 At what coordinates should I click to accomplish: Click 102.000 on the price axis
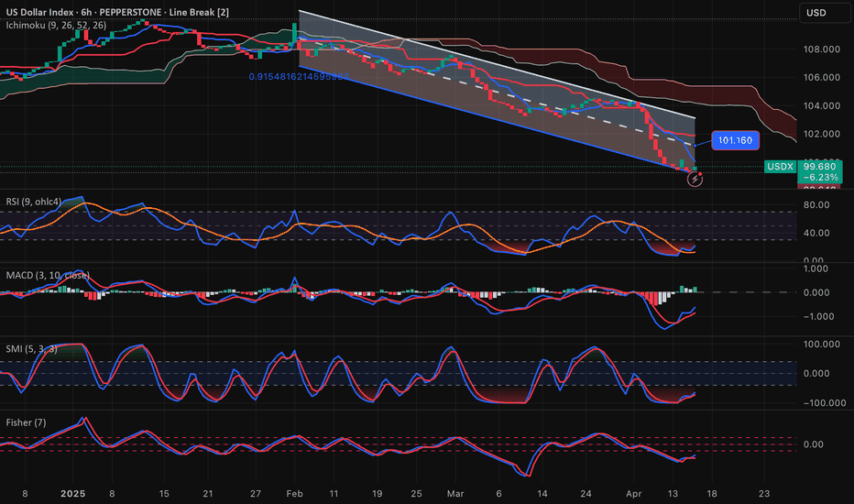[x=822, y=134]
